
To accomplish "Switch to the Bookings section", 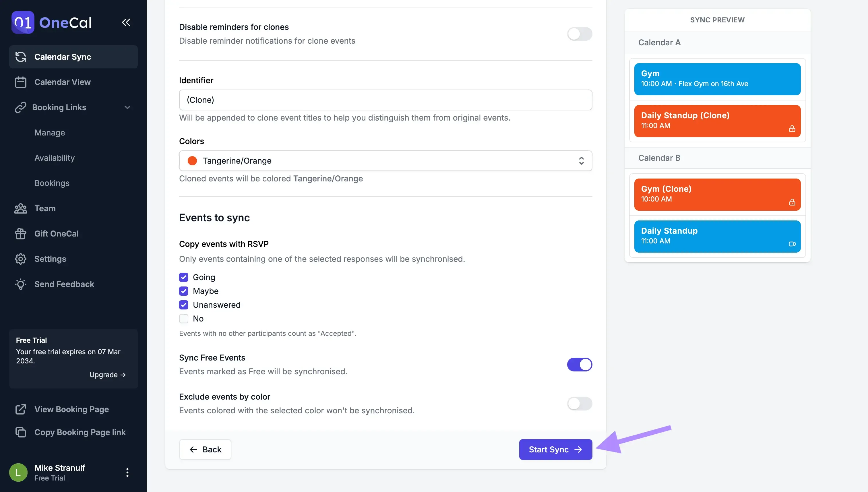I will (x=52, y=183).
